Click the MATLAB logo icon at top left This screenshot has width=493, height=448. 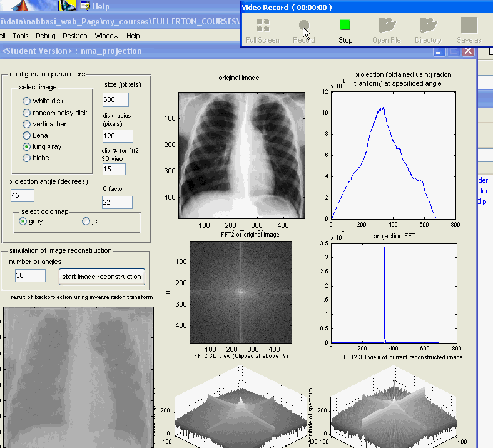[x=23, y=5]
